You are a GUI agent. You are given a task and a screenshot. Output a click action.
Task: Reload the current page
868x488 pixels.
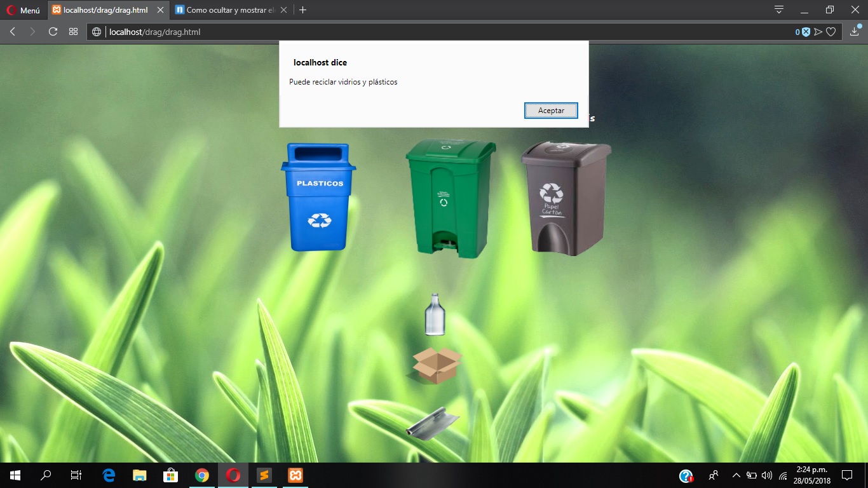coord(53,32)
